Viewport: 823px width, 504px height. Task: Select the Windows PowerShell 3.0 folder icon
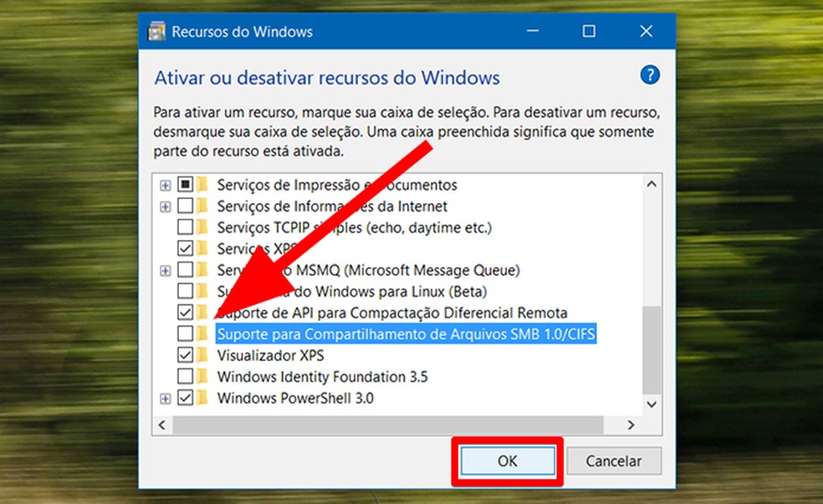click(x=202, y=398)
